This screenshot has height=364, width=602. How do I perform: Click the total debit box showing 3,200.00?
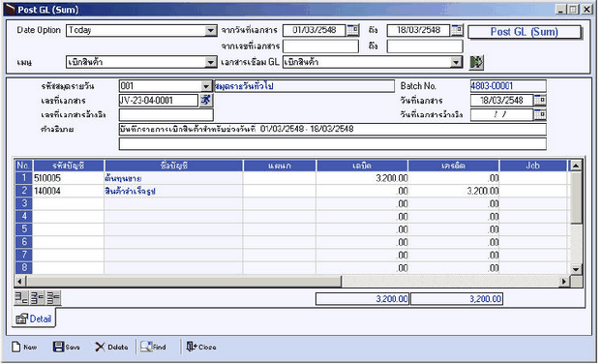point(362,299)
